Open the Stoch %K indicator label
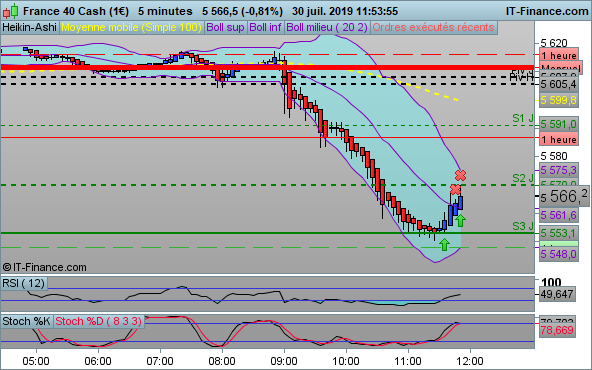Image resolution: width=592 pixels, height=370 pixels. (26, 321)
